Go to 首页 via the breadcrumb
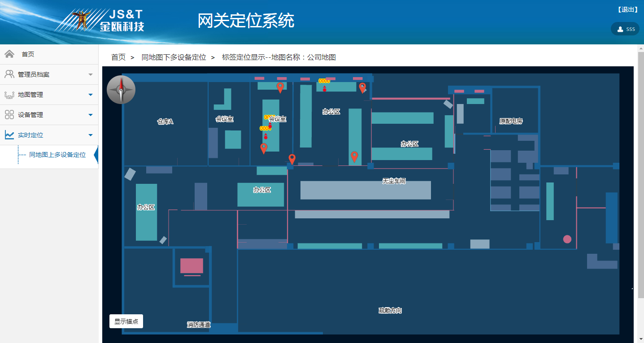 [x=118, y=57]
